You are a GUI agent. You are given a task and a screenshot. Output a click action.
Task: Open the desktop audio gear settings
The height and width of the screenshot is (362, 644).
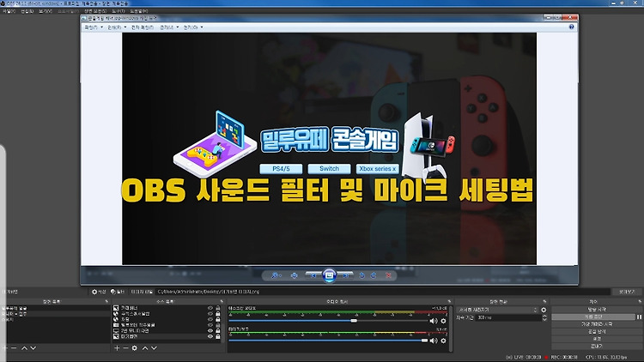[443, 321]
